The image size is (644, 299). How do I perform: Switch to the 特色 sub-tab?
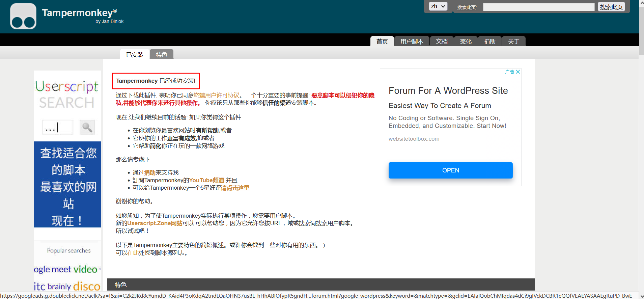pos(161,54)
